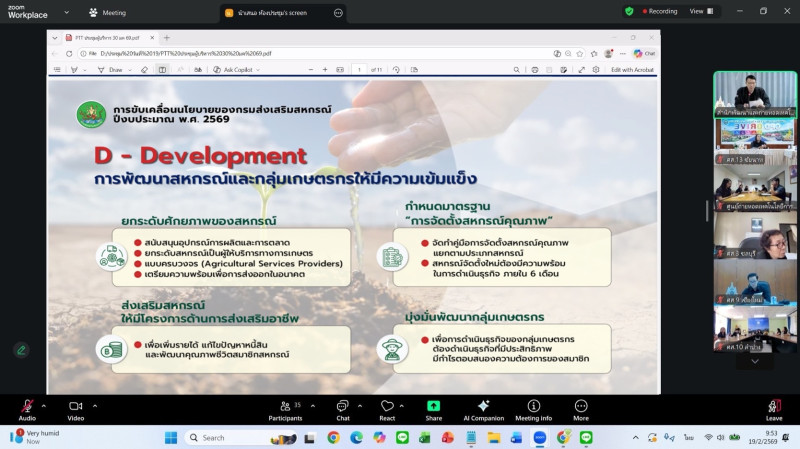Mute microphone with the Audio button
The image size is (800, 449).
pos(27,406)
